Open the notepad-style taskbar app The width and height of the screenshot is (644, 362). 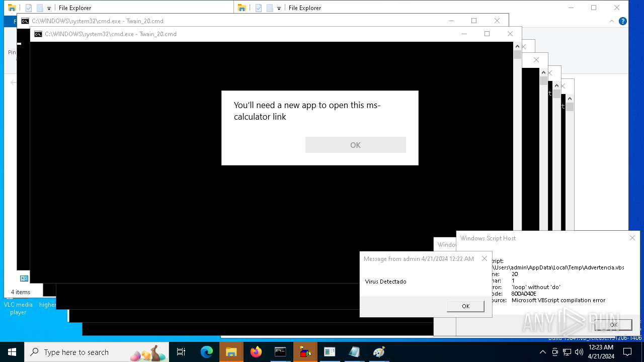click(x=354, y=352)
